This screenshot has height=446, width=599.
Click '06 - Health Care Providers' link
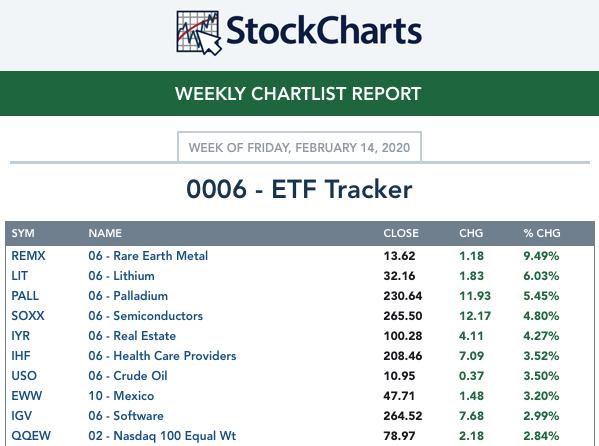162,355
